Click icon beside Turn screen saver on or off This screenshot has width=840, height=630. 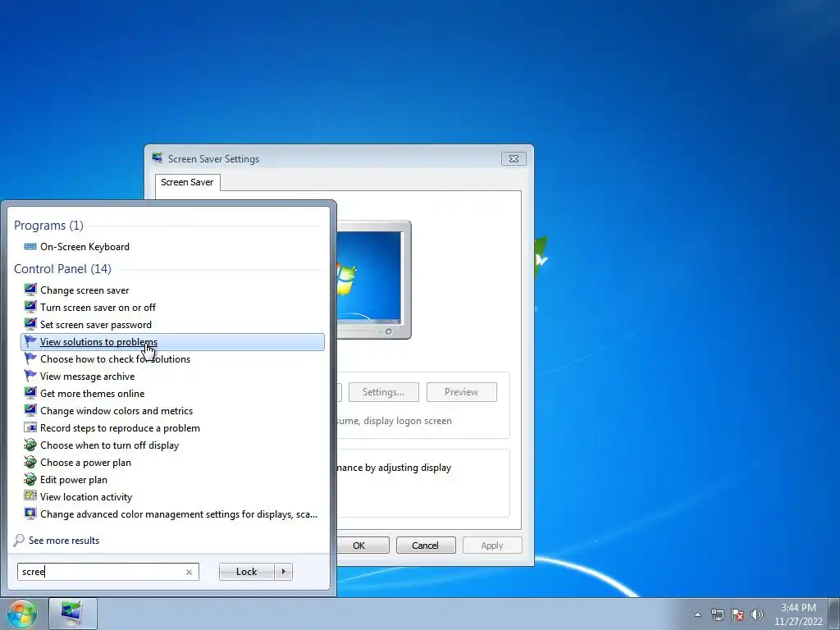(30, 307)
